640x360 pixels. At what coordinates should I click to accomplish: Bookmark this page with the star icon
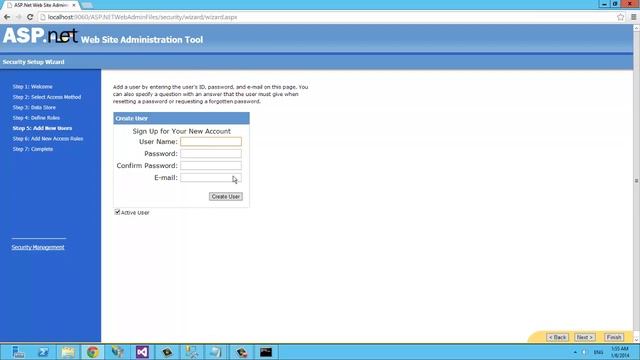(x=621, y=17)
